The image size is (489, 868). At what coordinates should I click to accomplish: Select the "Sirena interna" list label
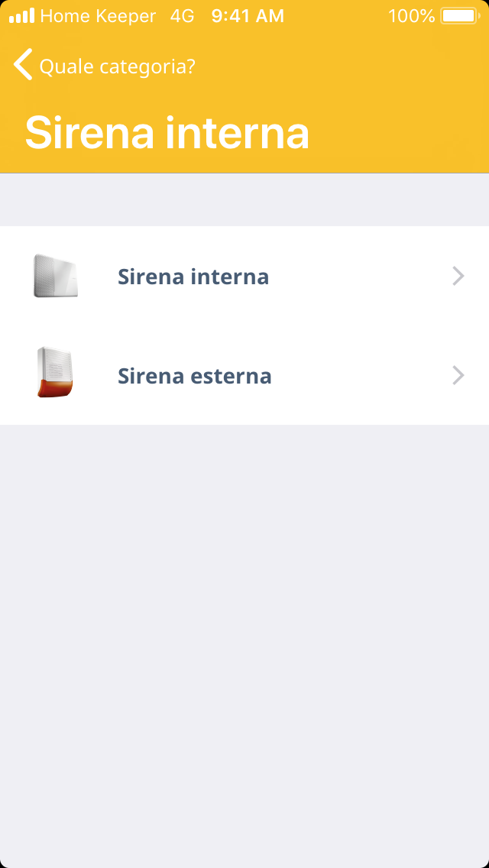(193, 277)
